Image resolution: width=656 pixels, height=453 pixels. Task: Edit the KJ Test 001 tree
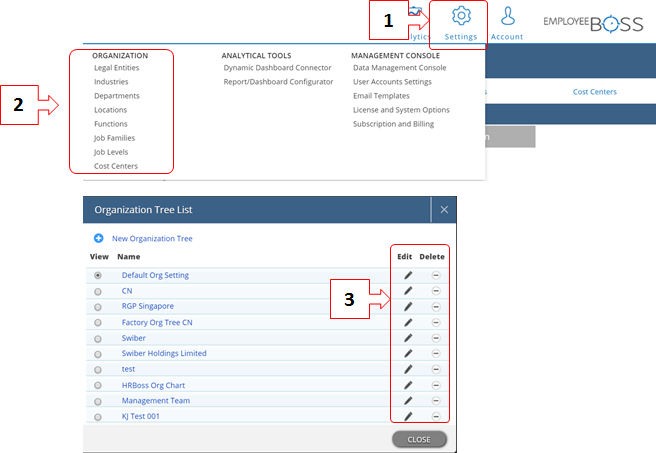pos(408,416)
